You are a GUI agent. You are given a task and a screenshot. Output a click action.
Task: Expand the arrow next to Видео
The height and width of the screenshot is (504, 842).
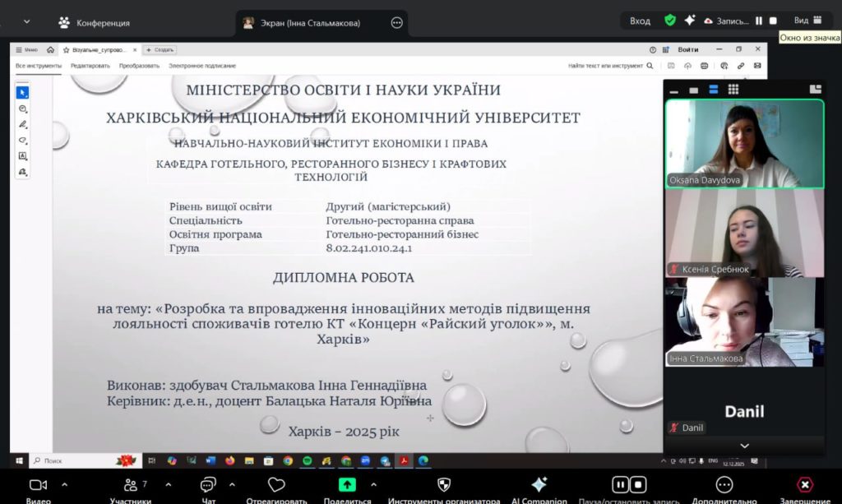(x=64, y=484)
